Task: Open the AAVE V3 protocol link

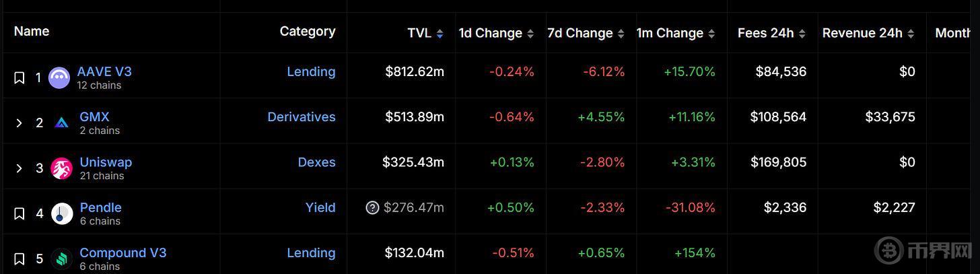Action: click(104, 71)
